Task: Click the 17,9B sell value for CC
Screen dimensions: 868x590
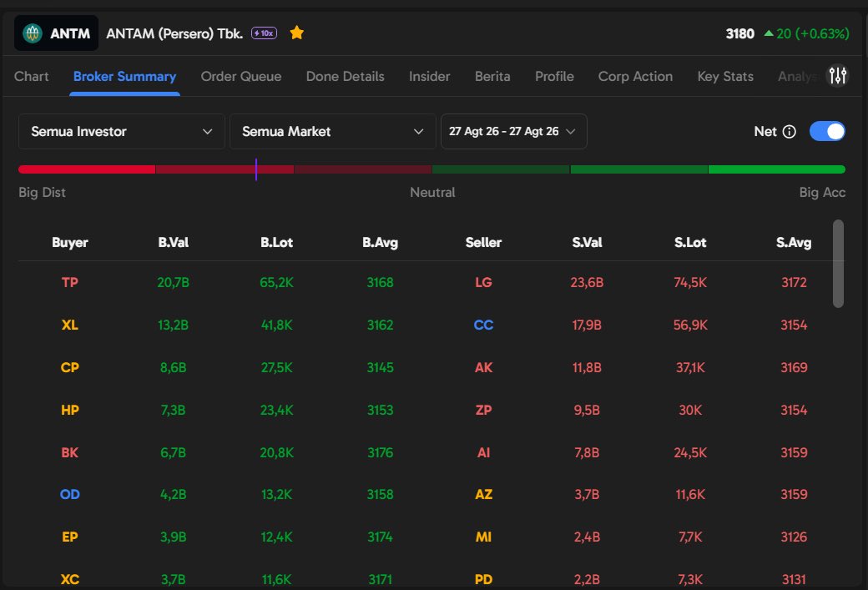Action: click(x=587, y=325)
